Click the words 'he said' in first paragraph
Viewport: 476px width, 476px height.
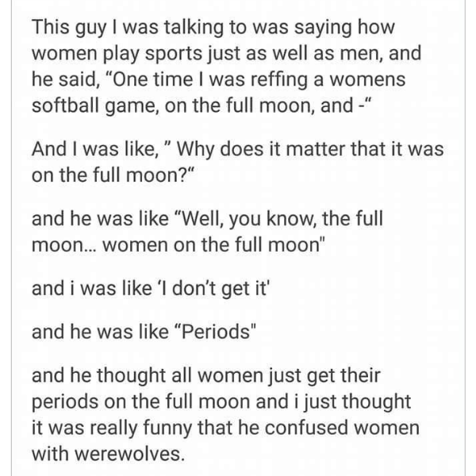[x=63, y=79]
